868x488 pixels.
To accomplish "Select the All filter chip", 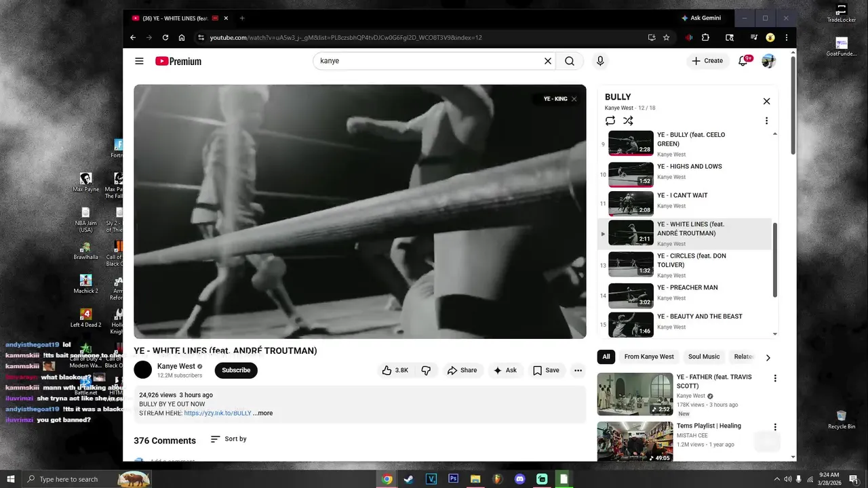I will point(606,357).
